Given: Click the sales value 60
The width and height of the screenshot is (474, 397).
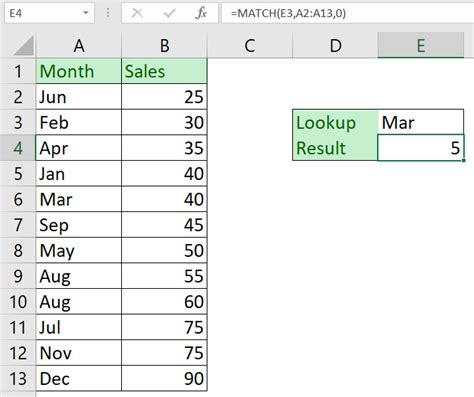Looking at the screenshot, I should tap(164, 302).
